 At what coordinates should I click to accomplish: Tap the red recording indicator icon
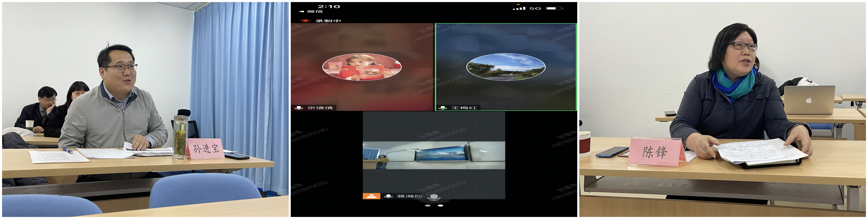pos(305,21)
